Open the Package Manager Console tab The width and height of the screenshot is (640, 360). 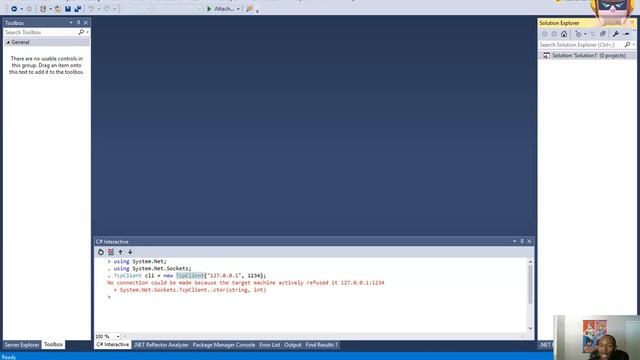point(224,345)
